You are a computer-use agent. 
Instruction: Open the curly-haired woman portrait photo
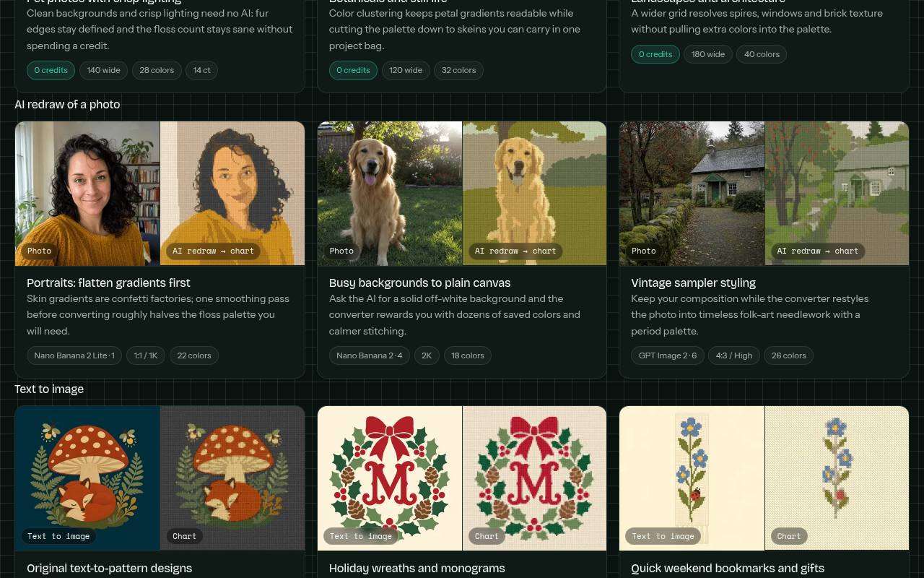click(87, 194)
